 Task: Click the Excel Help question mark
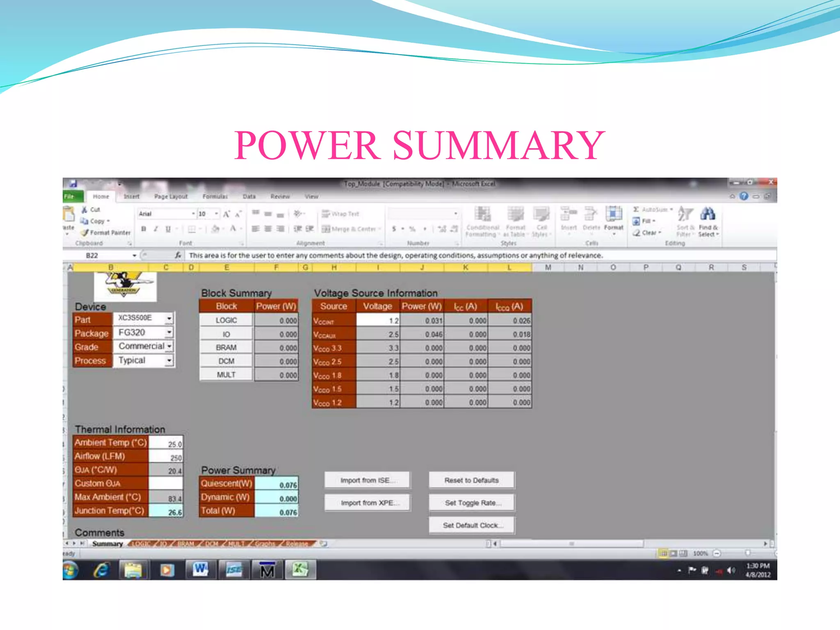pyautogui.click(x=744, y=196)
